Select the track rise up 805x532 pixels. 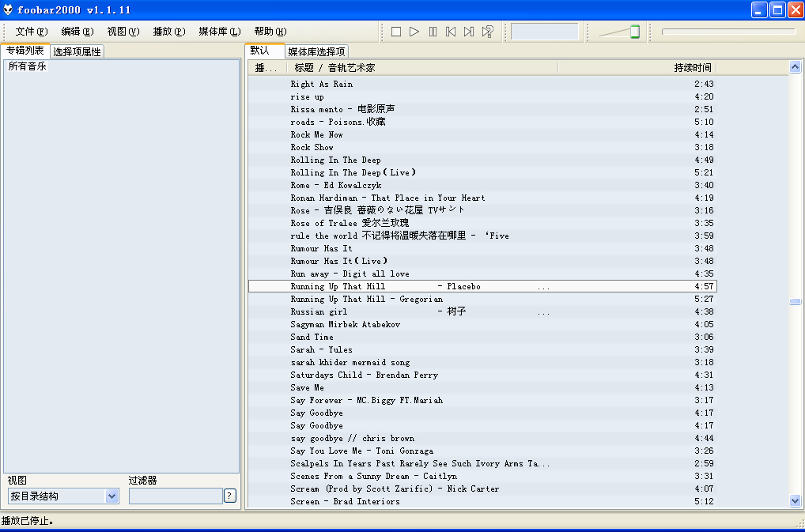coord(482,96)
